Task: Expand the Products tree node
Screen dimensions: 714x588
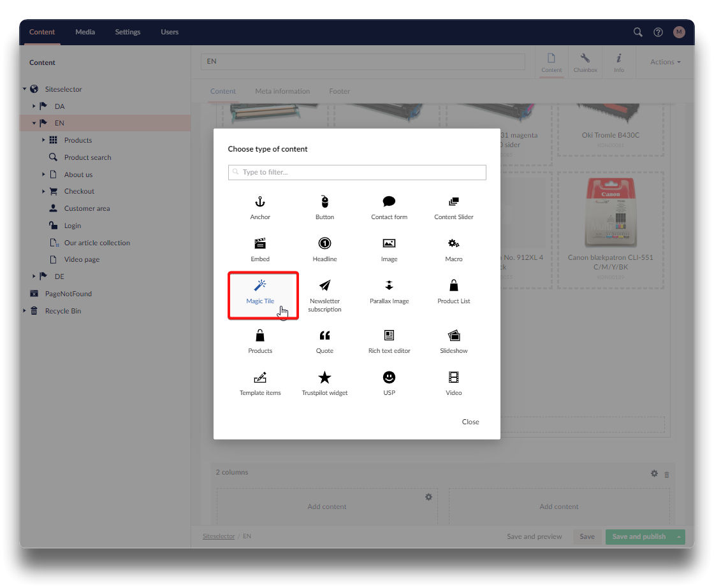Action: click(x=43, y=140)
